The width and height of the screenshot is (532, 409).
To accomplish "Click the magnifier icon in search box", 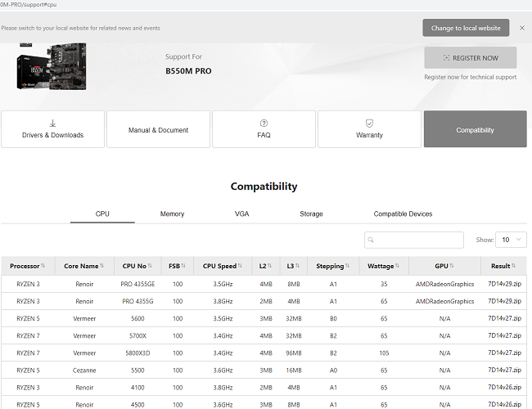I will click(371, 240).
